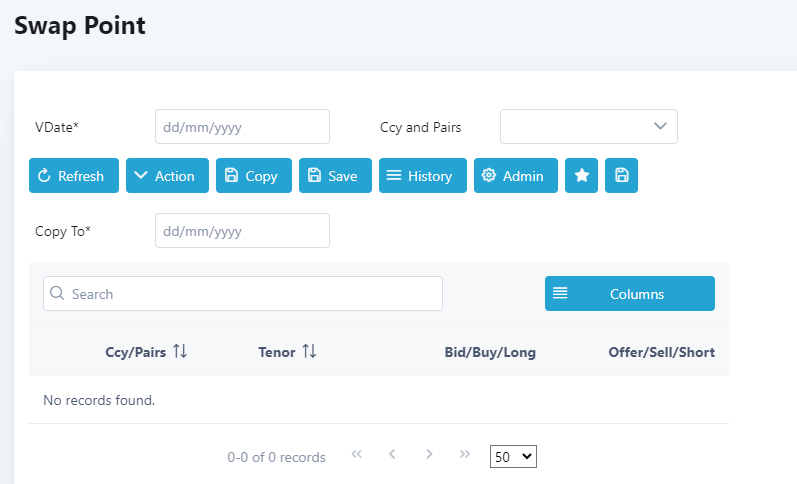Image resolution: width=797 pixels, height=484 pixels.
Task: Click the star favorite icon button
Action: [x=581, y=175]
